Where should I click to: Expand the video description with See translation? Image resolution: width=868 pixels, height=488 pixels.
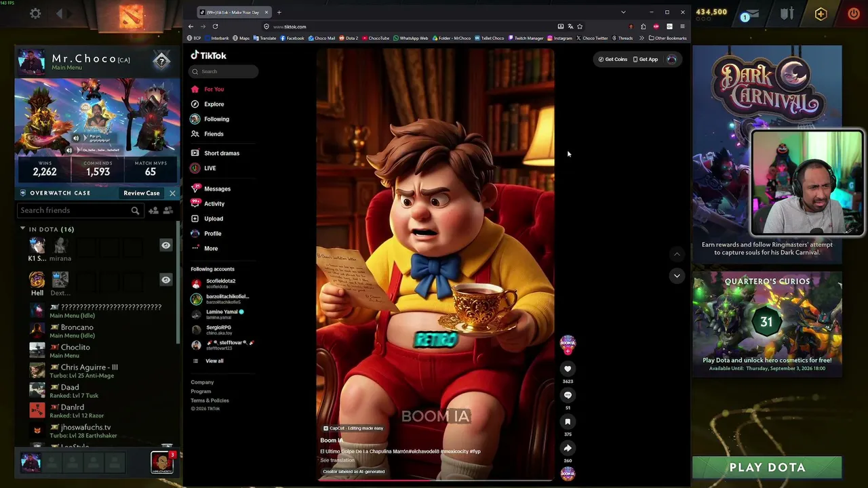tap(337, 460)
